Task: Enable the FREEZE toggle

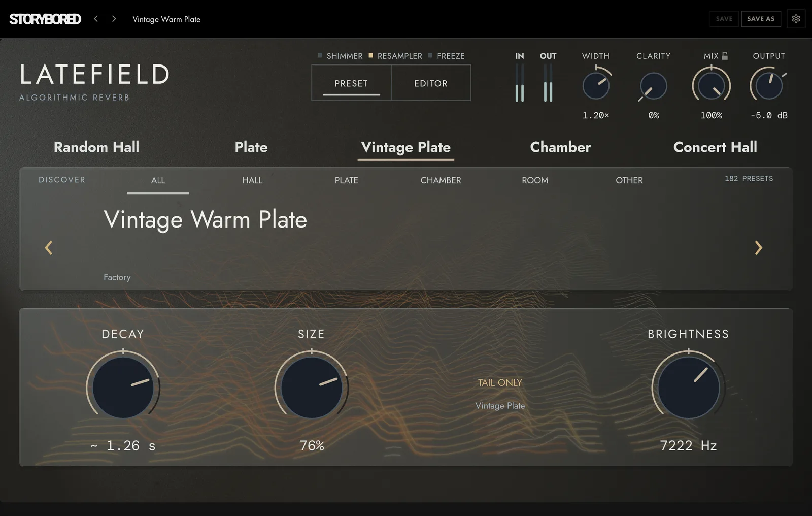Action: point(447,56)
